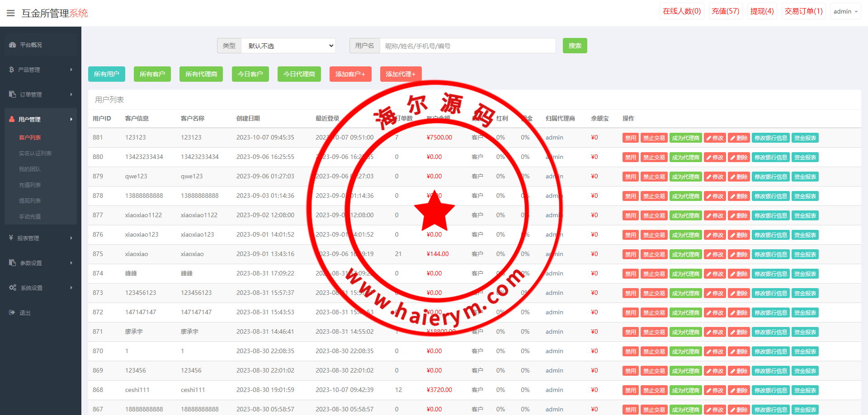
Task: Open 充值(57) notification link
Action: [x=725, y=11]
